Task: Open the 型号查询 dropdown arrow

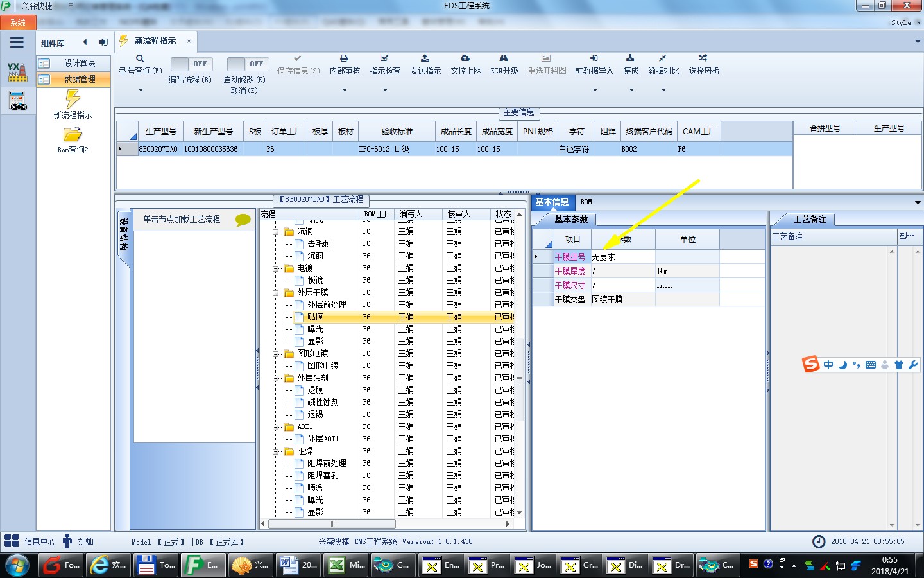Action: click(x=141, y=91)
